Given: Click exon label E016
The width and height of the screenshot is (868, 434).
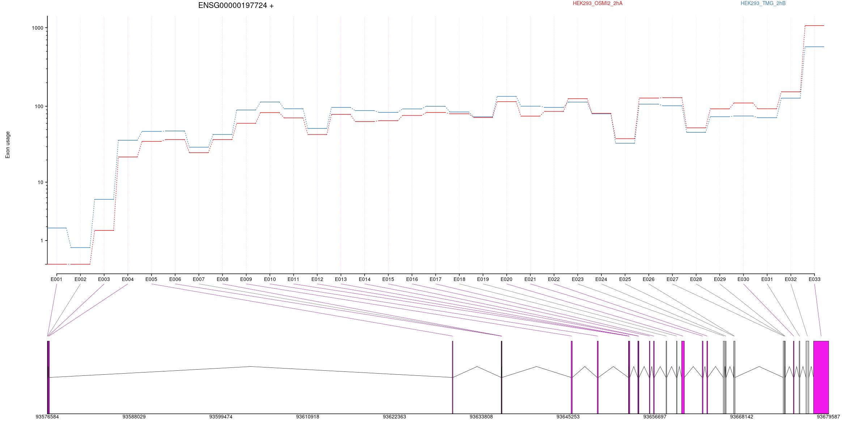Looking at the screenshot, I should point(412,279).
